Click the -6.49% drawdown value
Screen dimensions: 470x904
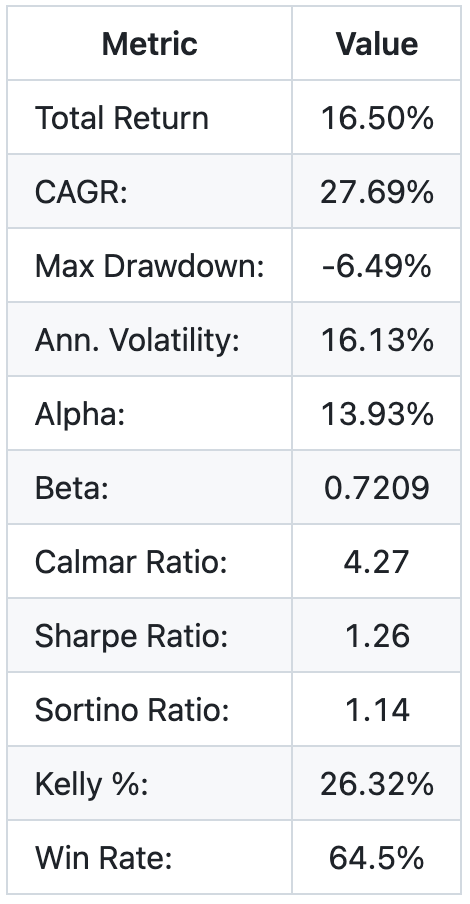point(377,266)
